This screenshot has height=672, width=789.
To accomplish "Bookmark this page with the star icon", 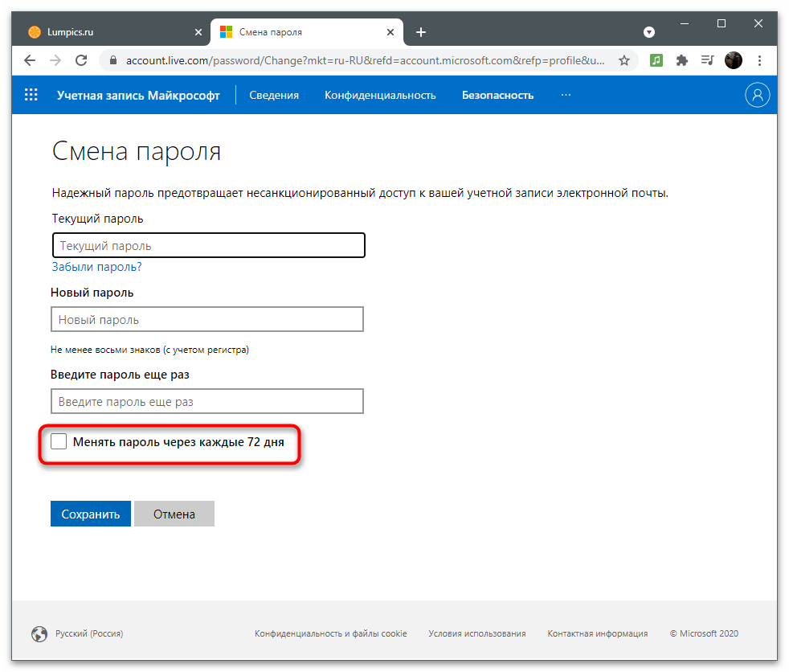I will tap(624, 60).
